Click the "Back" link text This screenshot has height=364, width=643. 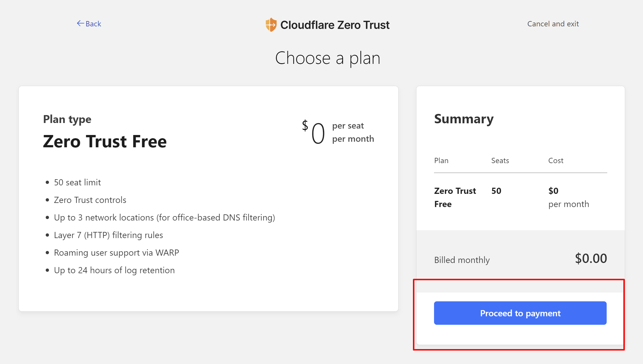click(x=93, y=24)
